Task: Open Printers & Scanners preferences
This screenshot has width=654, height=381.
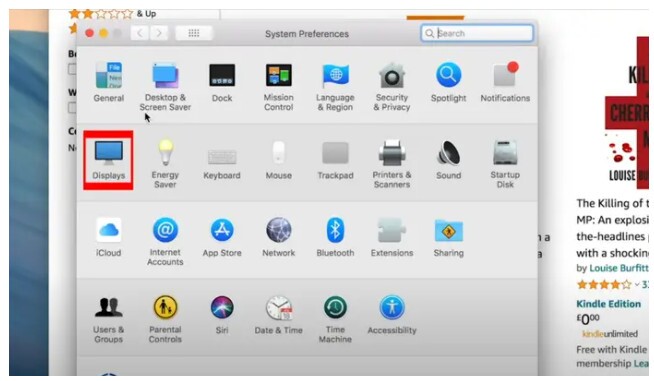Action: pyautogui.click(x=392, y=164)
